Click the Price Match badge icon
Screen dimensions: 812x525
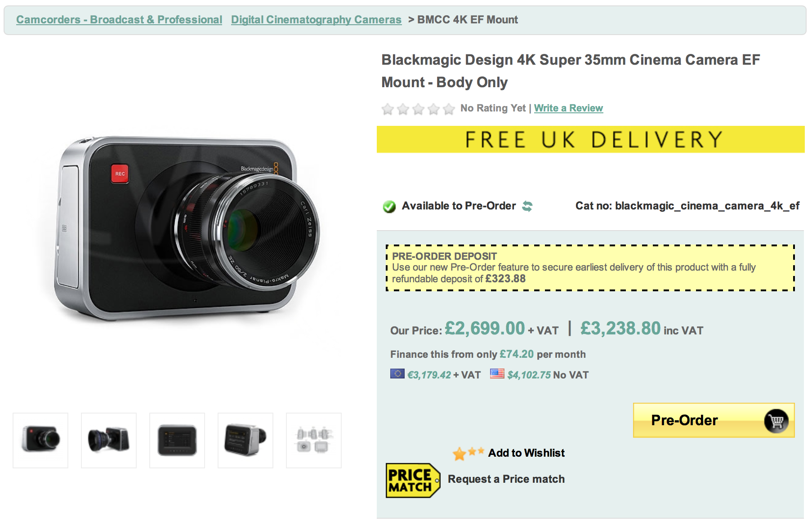point(412,480)
